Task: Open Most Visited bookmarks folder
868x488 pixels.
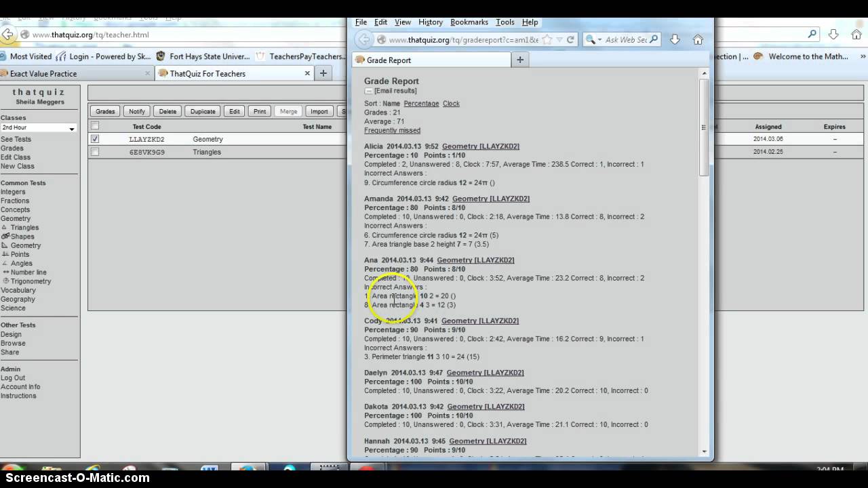Action: coord(26,57)
